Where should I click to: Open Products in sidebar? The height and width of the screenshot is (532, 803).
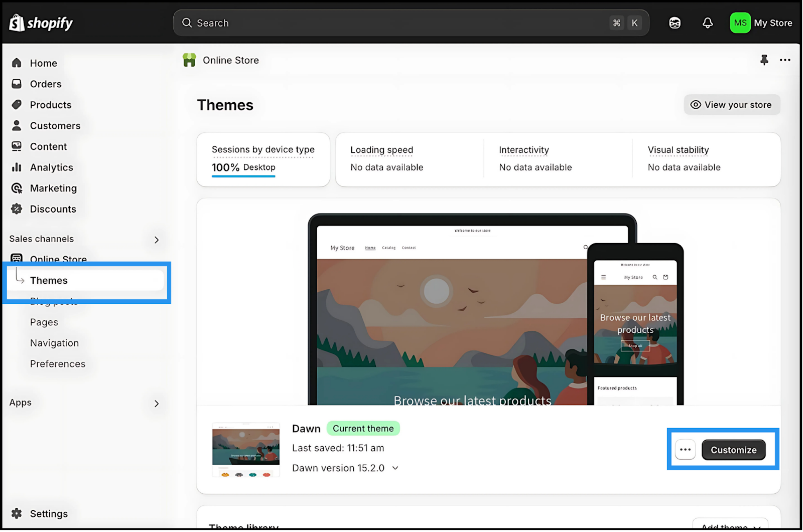pos(51,105)
